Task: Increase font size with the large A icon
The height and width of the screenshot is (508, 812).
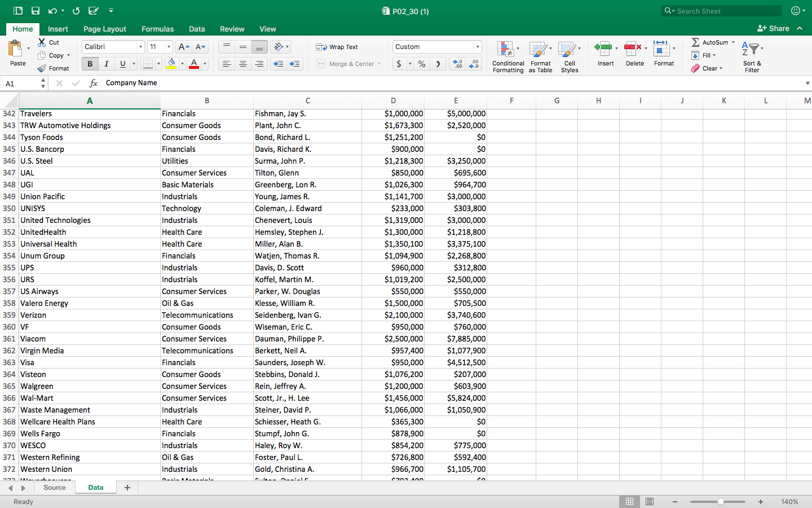Action: 183,47
